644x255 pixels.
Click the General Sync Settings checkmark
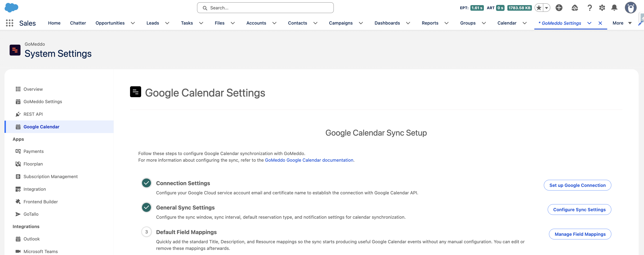146,207
